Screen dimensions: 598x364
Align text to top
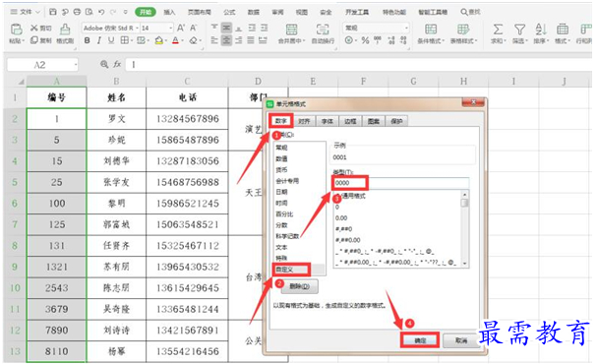pyautogui.click(x=214, y=28)
